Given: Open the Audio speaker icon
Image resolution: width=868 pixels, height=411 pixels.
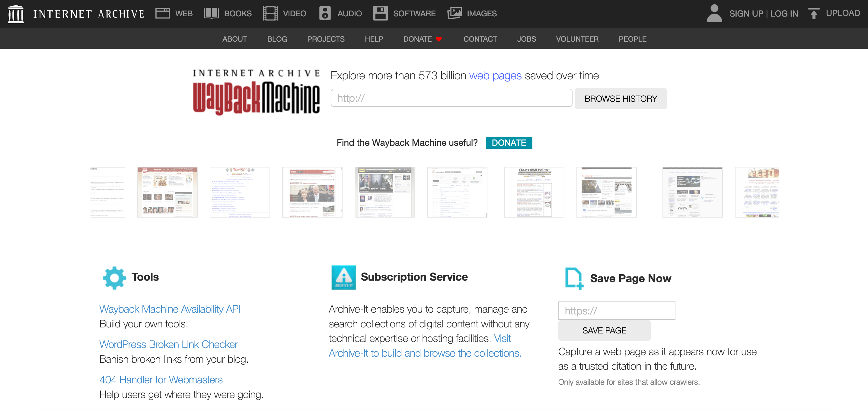Looking at the screenshot, I should pos(325,14).
